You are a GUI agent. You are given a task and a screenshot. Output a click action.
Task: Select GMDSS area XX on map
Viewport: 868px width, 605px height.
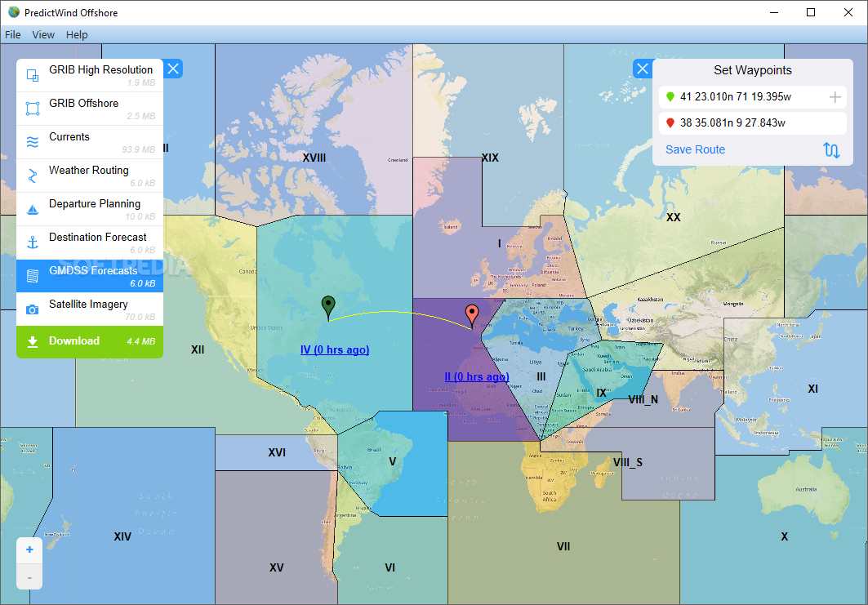pyautogui.click(x=673, y=217)
